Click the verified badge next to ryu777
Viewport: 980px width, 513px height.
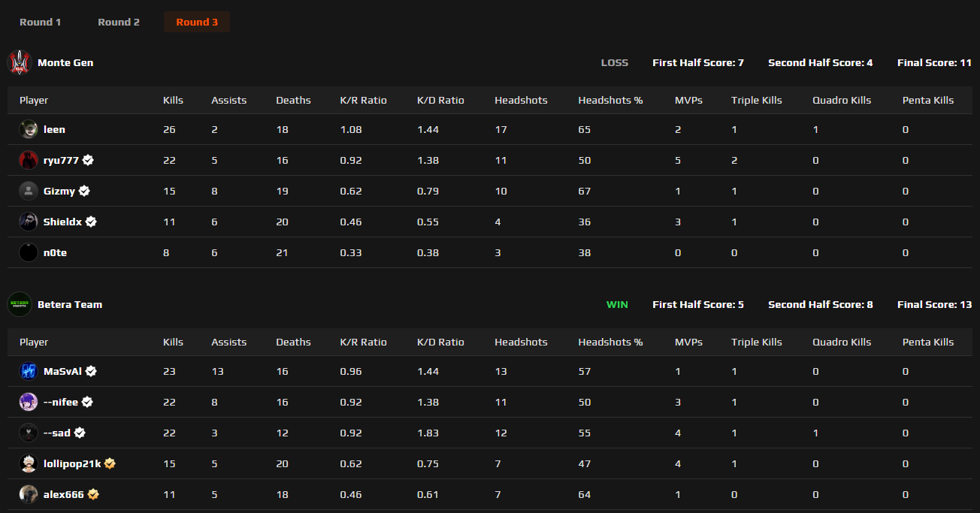pos(88,160)
